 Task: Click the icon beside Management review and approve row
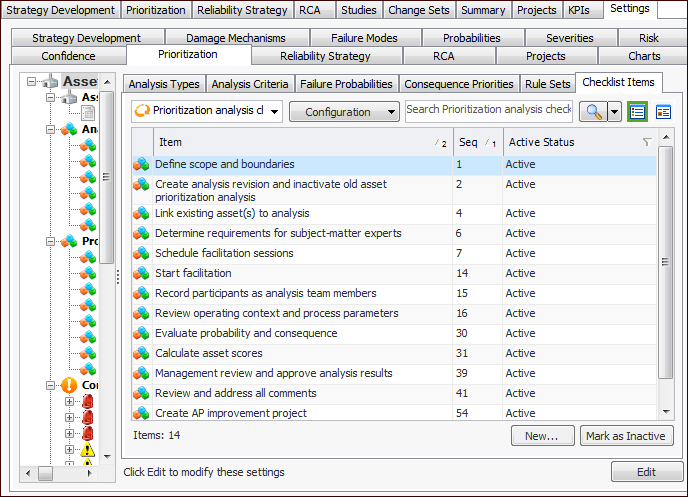coord(141,374)
